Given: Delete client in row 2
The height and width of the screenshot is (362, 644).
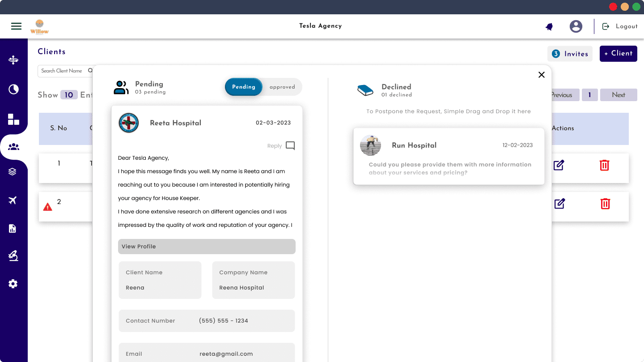Looking at the screenshot, I should click(x=605, y=204).
